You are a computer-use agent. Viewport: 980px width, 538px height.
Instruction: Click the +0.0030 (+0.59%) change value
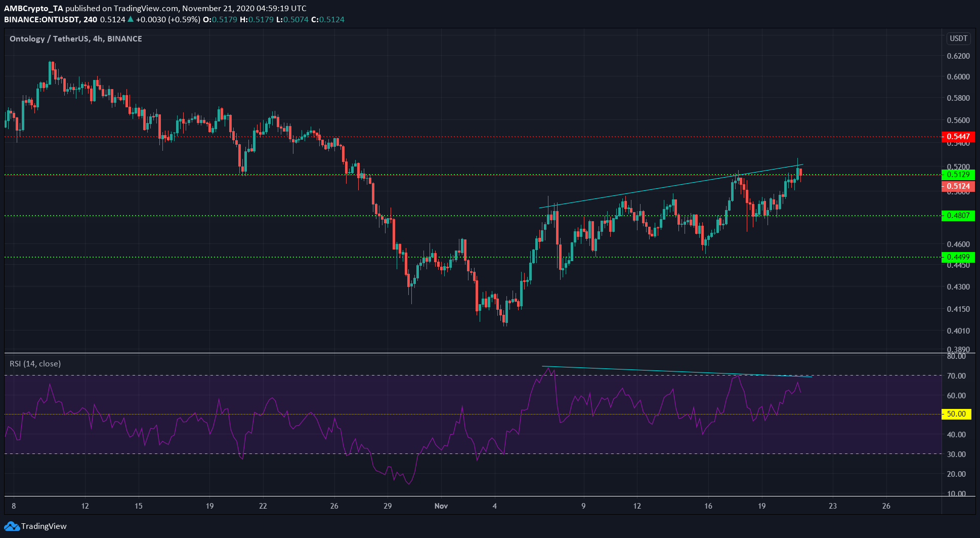pyautogui.click(x=168, y=20)
